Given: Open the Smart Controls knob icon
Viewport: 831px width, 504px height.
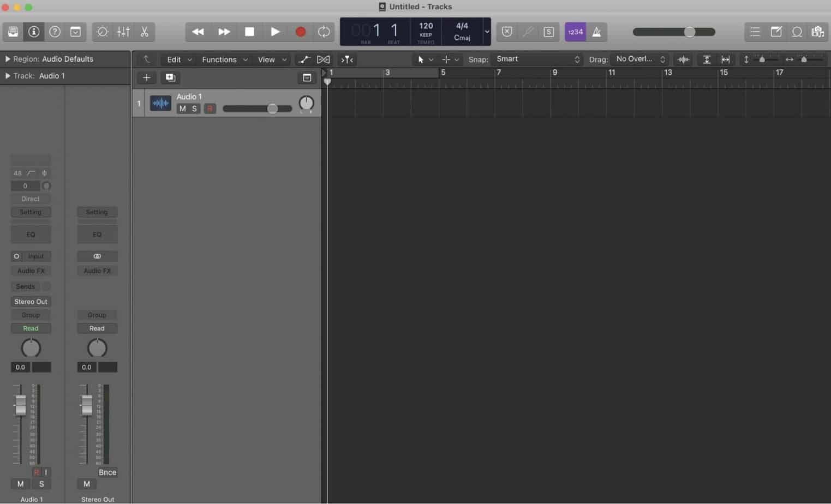Looking at the screenshot, I should [x=102, y=32].
